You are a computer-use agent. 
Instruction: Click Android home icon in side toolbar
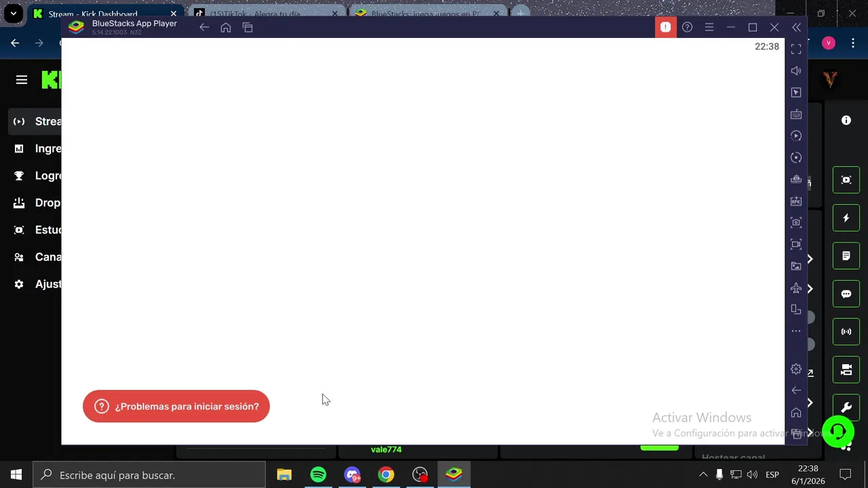point(796,413)
